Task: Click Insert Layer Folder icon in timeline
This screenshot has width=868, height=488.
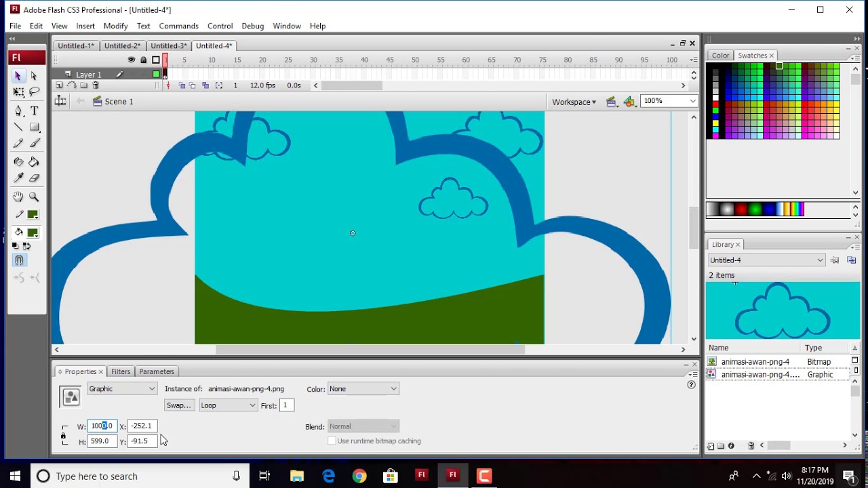Action: [83, 85]
